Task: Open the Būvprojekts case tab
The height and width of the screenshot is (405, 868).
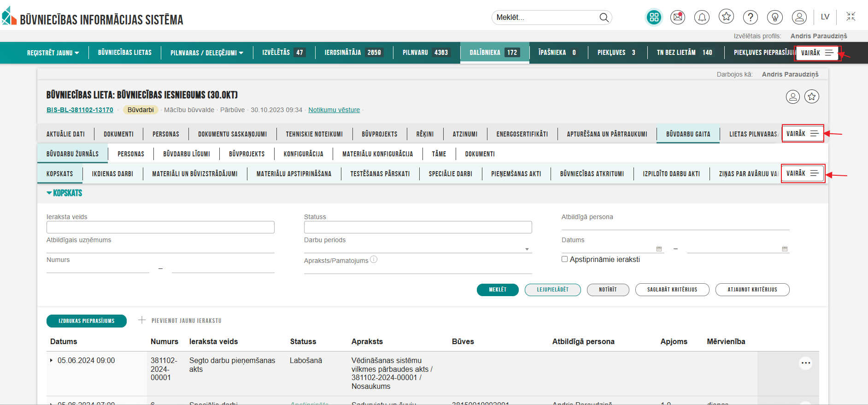Action: (x=380, y=134)
